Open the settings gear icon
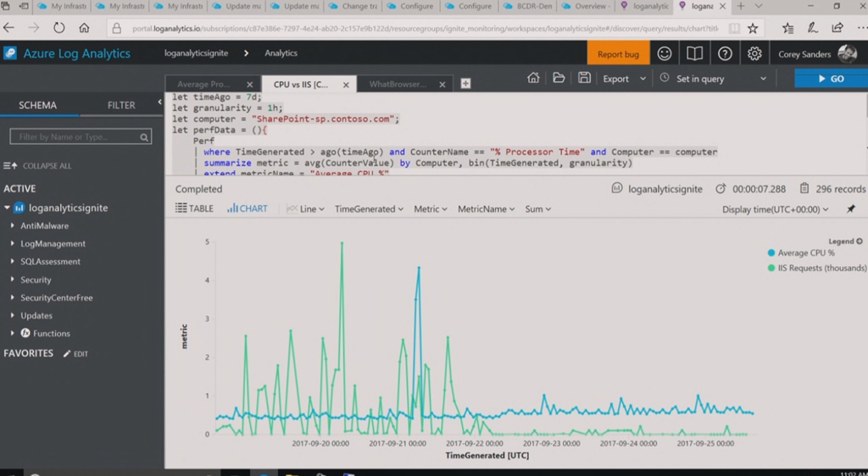The height and width of the screenshot is (476, 868). point(754,54)
